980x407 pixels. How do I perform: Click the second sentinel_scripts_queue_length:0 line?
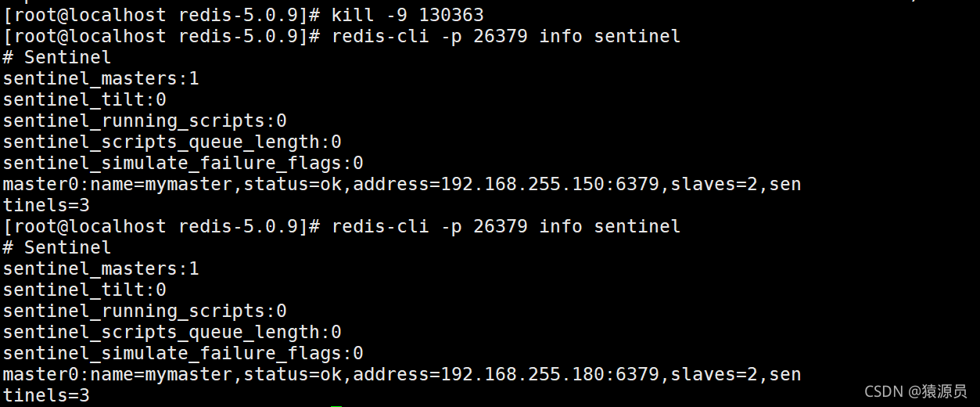pos(172,332)
